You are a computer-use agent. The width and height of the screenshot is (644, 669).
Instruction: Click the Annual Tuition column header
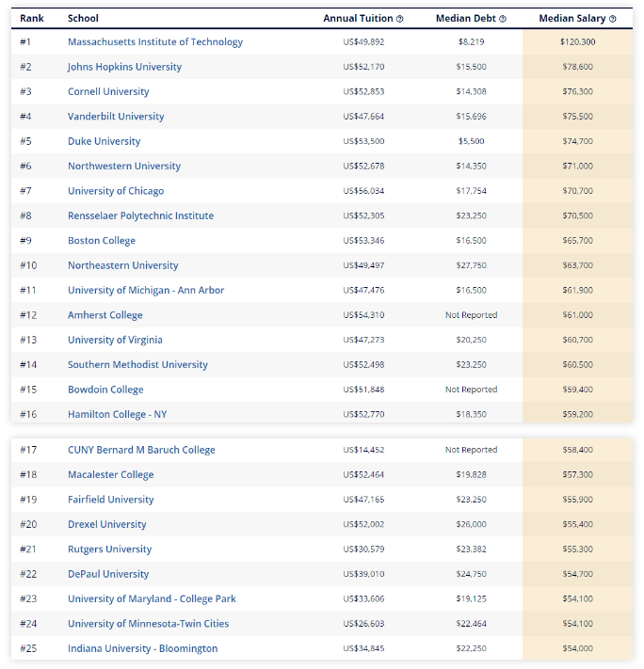[358, 18]
